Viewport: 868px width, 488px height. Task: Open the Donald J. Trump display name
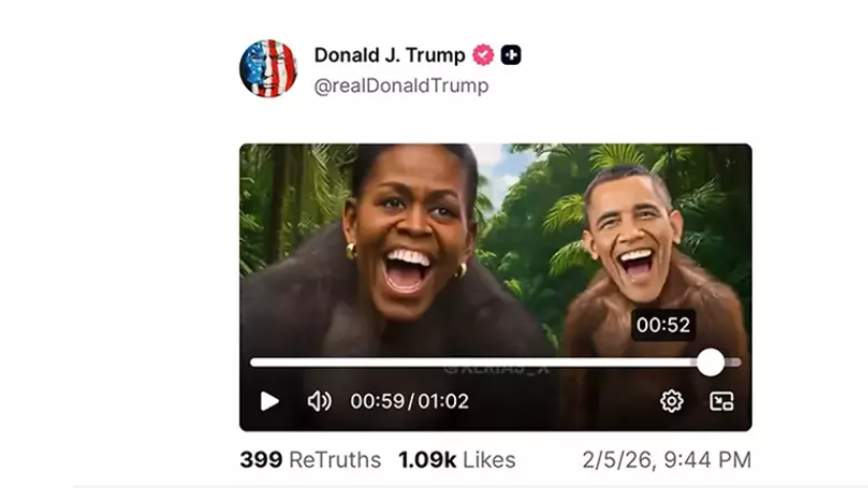pyautogui.click(x=389, y=55)
